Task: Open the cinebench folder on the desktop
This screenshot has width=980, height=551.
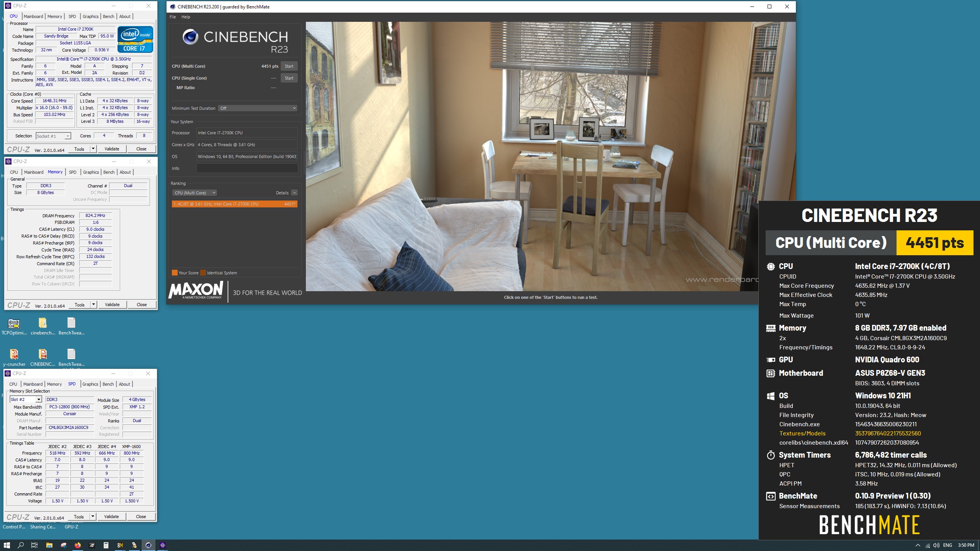Action: [42, 326]
